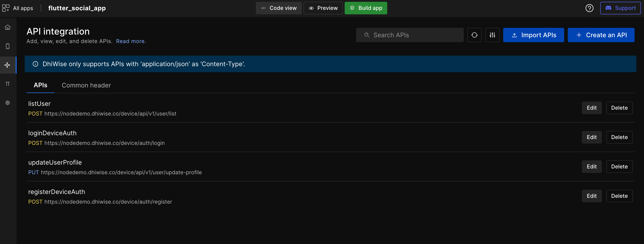Go to the Home sidebar icon
The image size is (644, 244).
pos(8,27)
